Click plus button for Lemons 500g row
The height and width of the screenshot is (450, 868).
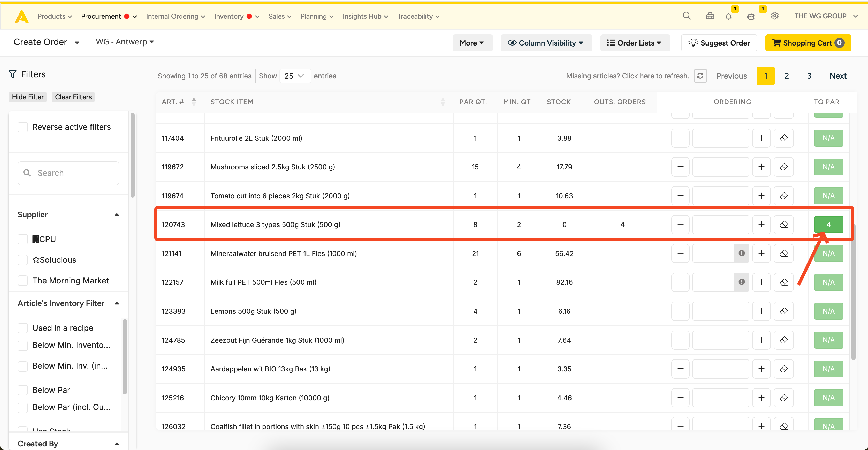coord(761,311)
